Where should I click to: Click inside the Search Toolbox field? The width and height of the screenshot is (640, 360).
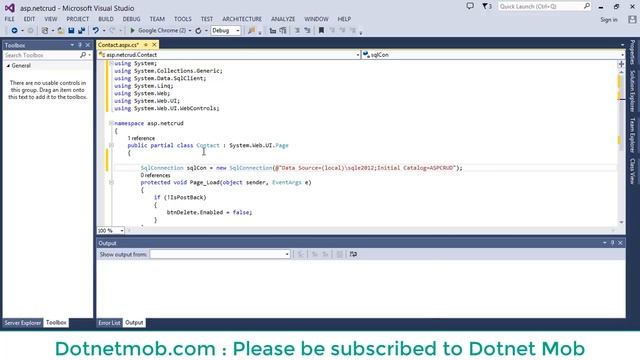pos(41,55)
